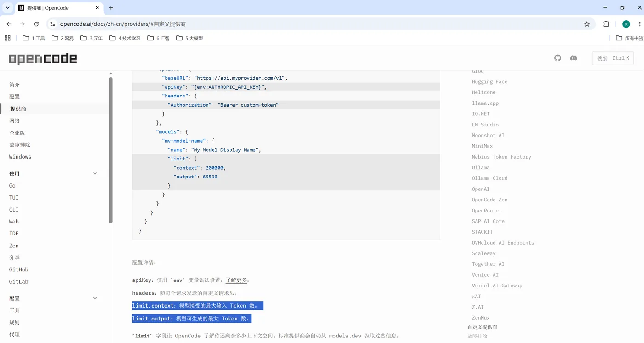Open 简介 in the sidebar
The image size is (644, 343).
[14, 85]
